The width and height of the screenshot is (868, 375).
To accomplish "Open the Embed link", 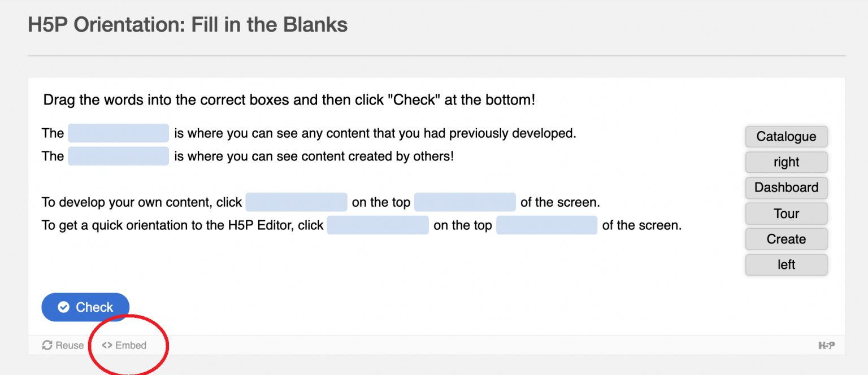I will 131,345.
